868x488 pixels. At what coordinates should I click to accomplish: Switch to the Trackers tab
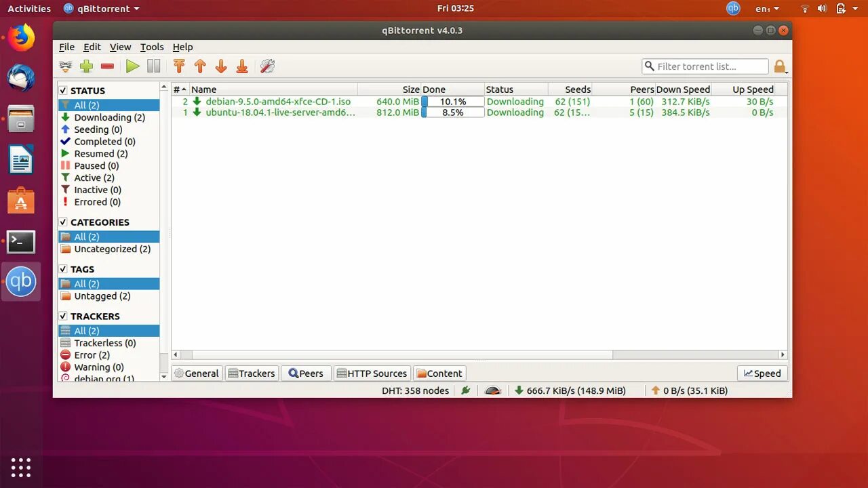[251, 373]
